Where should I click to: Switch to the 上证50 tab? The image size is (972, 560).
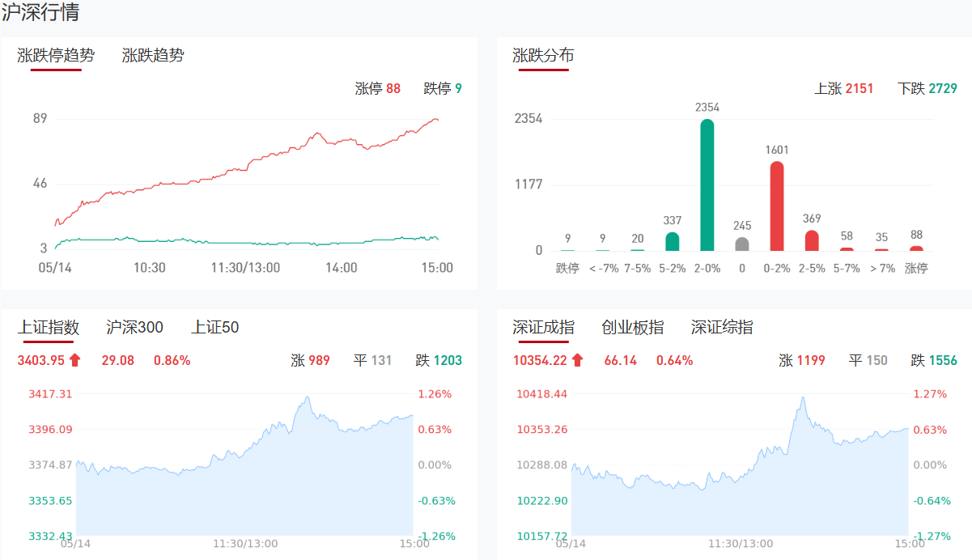pos(214,328)
